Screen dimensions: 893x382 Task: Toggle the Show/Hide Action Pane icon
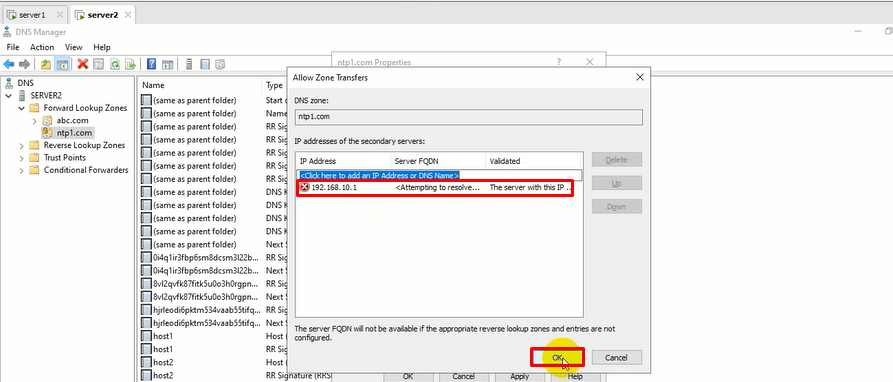click(x=167, y=64)
